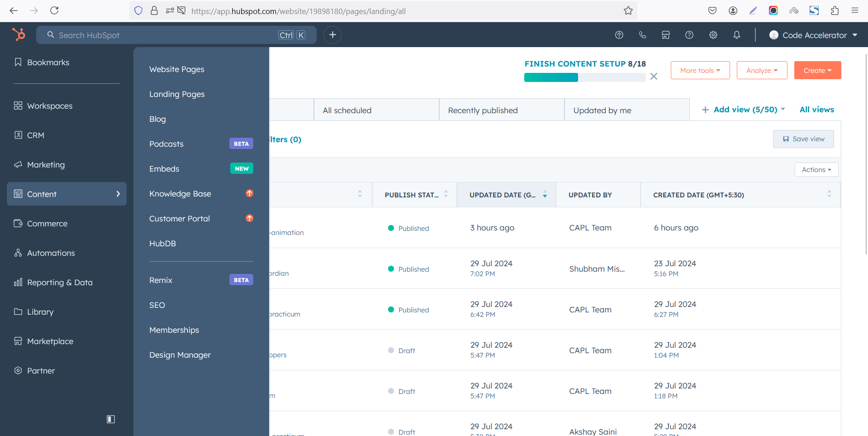Select the CRM item in left sidebar

pos(34,135)
